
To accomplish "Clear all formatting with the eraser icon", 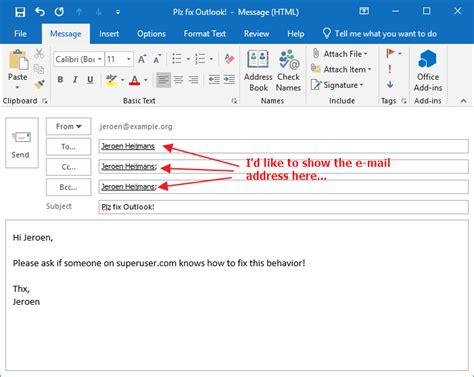I will coord(229,59).
